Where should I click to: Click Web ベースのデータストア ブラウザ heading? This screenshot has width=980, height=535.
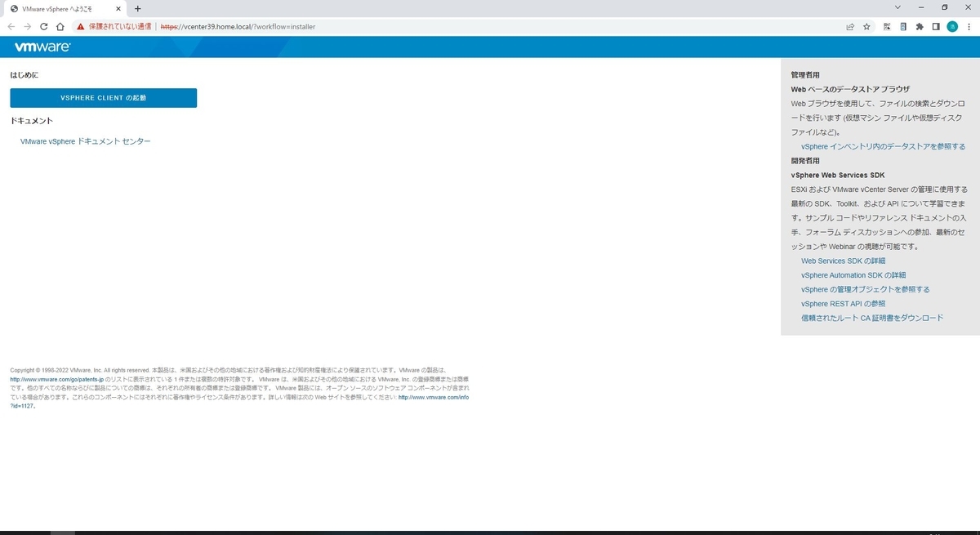click(x=850, y=89)
